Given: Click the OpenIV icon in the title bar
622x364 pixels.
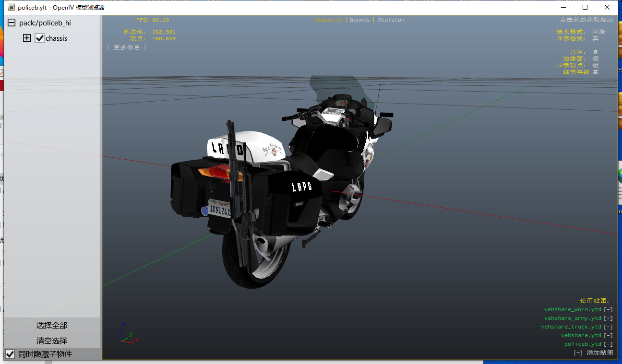Looking at the screenshot, I should pyautogui.click(x=12, y=8).
